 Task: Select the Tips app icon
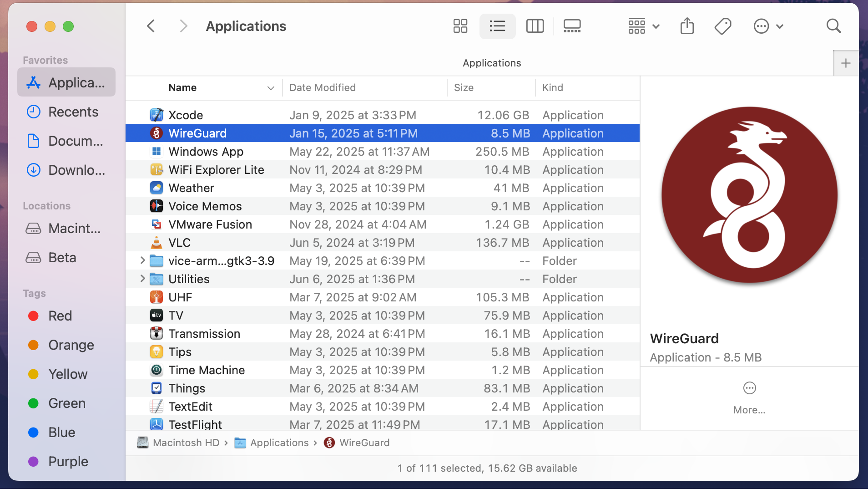pos(156,351)
